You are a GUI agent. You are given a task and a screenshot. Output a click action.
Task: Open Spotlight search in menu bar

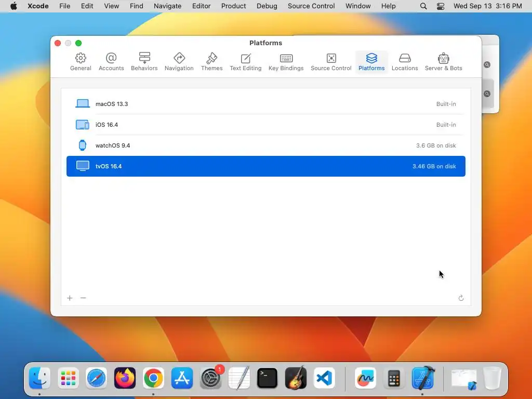(423, 6)
